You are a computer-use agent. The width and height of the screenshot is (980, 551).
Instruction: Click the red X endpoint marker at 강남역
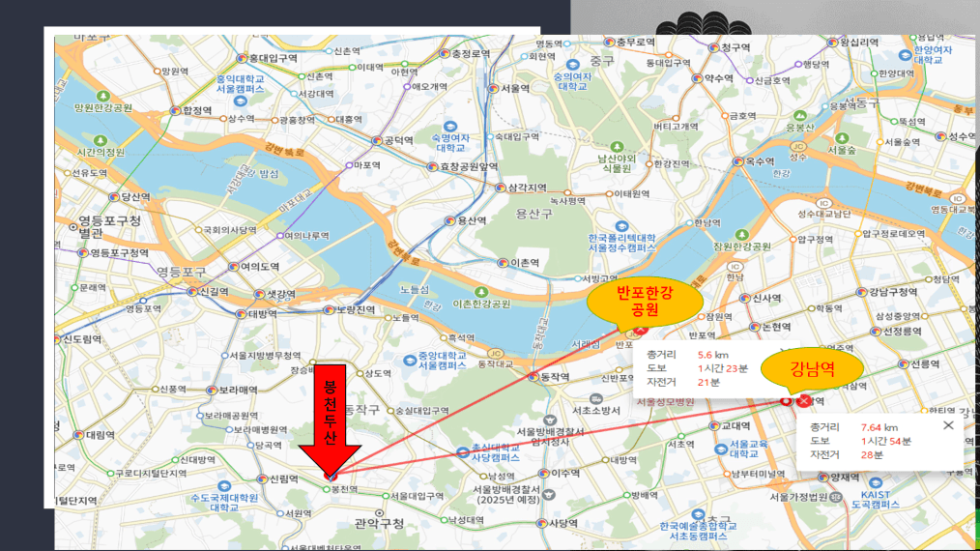pyautogui.click(x=804, y=401)
